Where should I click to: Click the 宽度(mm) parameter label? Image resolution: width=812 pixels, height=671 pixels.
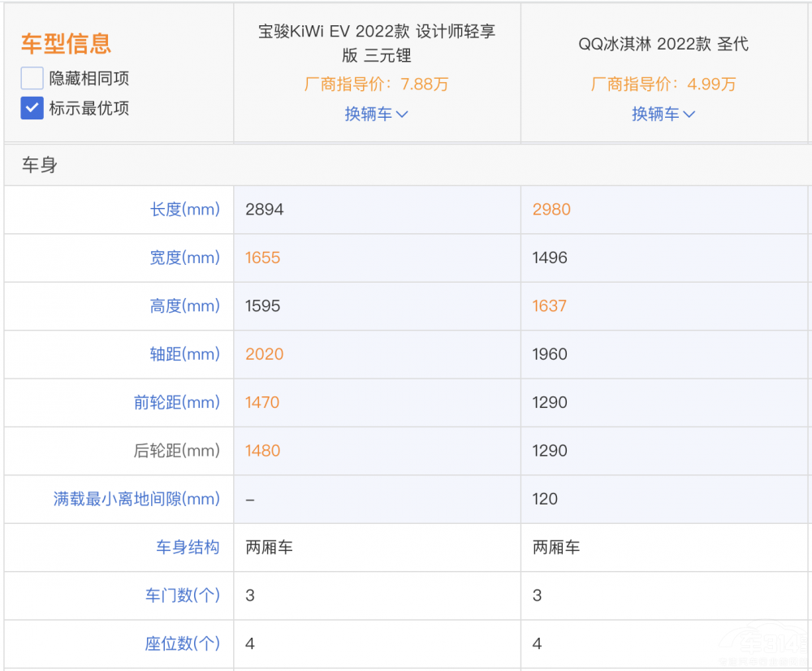click(185, 258)
